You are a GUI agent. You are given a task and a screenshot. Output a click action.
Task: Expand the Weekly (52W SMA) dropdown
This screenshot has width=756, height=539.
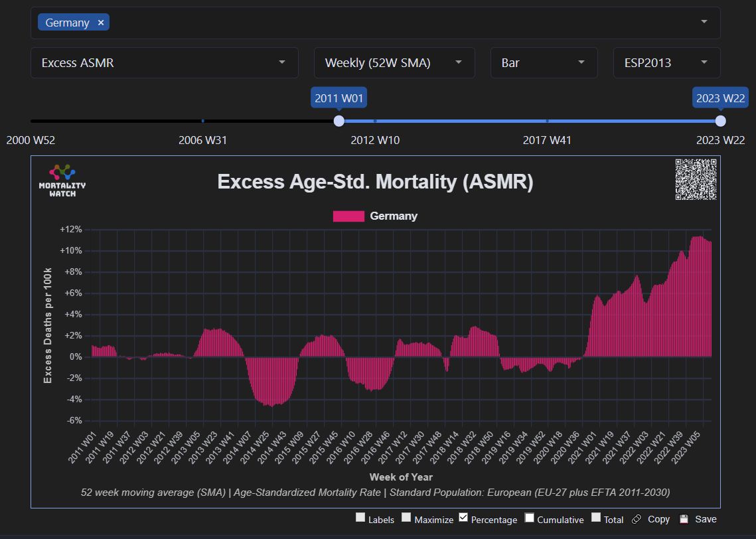click(394, 62)
